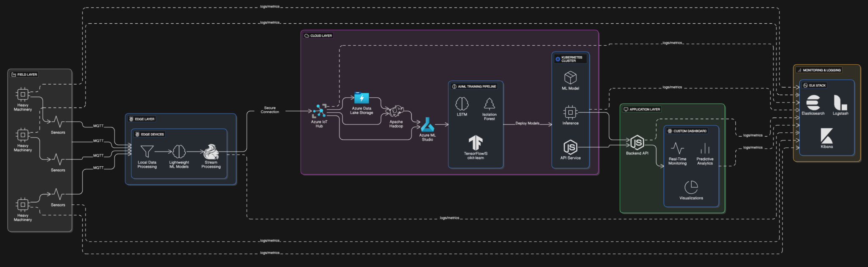868x267 pixels.
Task: Select the LSTM brain icon
Action: [x=462, y=104]
